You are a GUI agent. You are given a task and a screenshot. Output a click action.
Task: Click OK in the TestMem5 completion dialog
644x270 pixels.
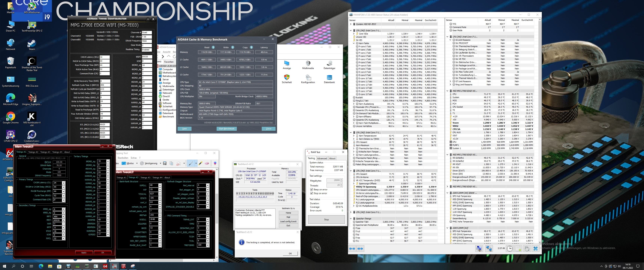[290, 253]
